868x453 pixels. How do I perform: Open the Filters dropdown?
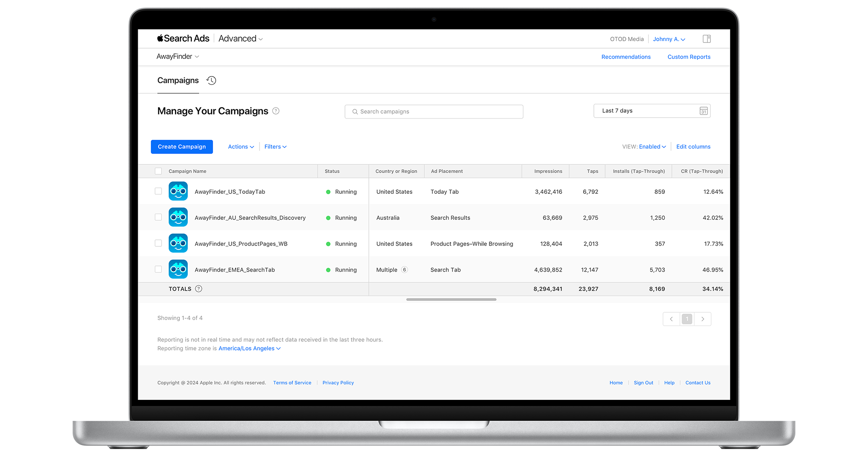(275, 147)
